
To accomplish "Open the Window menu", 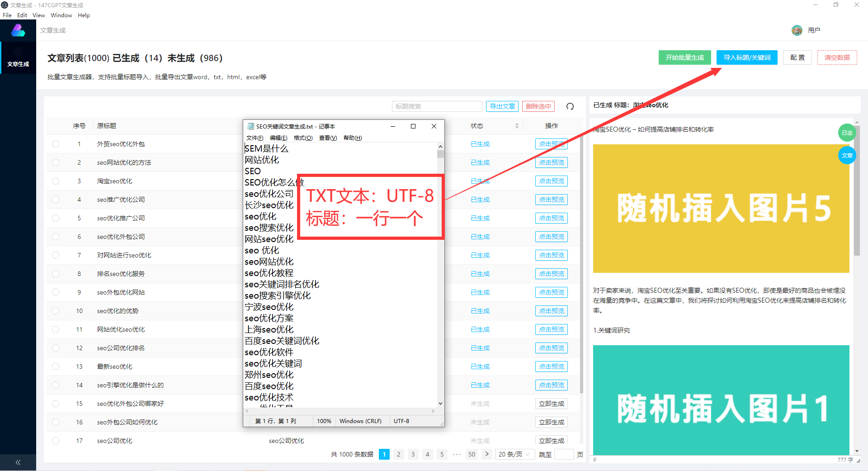I will point(61,15).
